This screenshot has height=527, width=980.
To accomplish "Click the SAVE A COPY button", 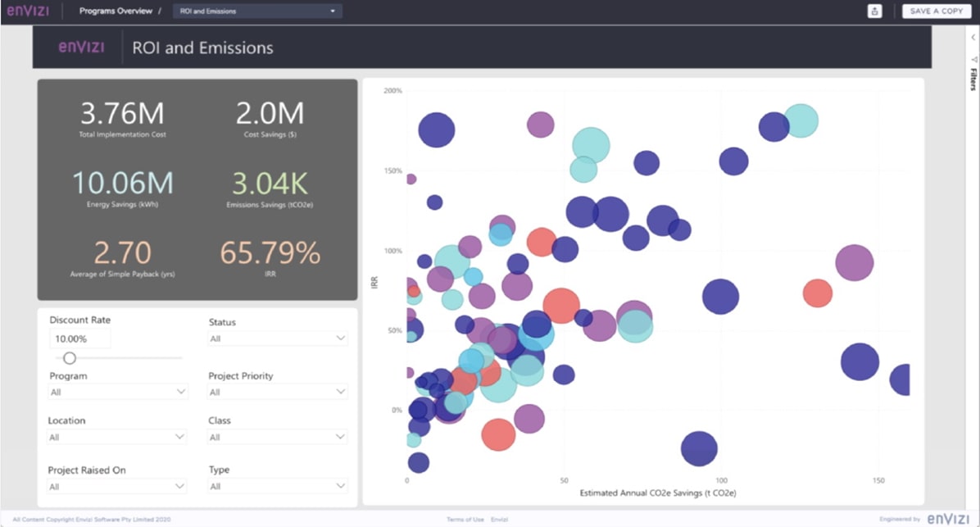I will pos(936,11).
